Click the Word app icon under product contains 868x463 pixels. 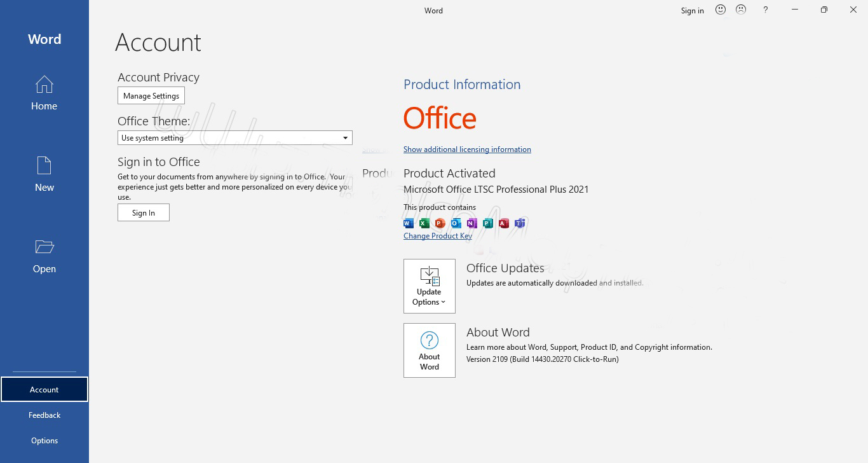(x=409, y=223)
